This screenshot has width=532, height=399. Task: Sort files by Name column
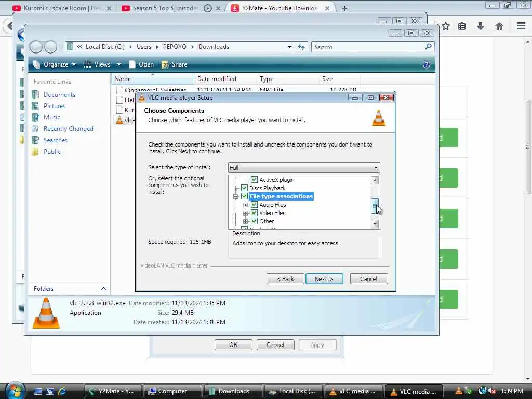click(153, 79)
